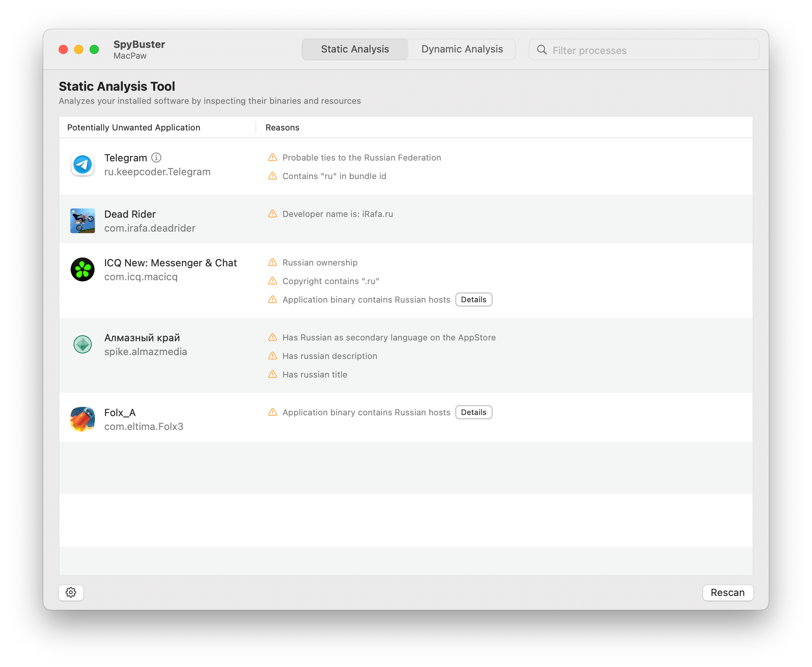This screenshot has width=812, height=667.
Task: Click reason Has russian description
Action: [x=330, y=356]
